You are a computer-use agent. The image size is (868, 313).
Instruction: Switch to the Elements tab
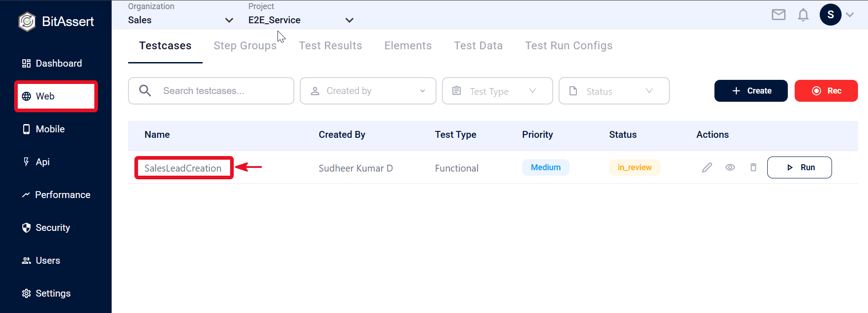pyautogui.click(x=408, y=46)
